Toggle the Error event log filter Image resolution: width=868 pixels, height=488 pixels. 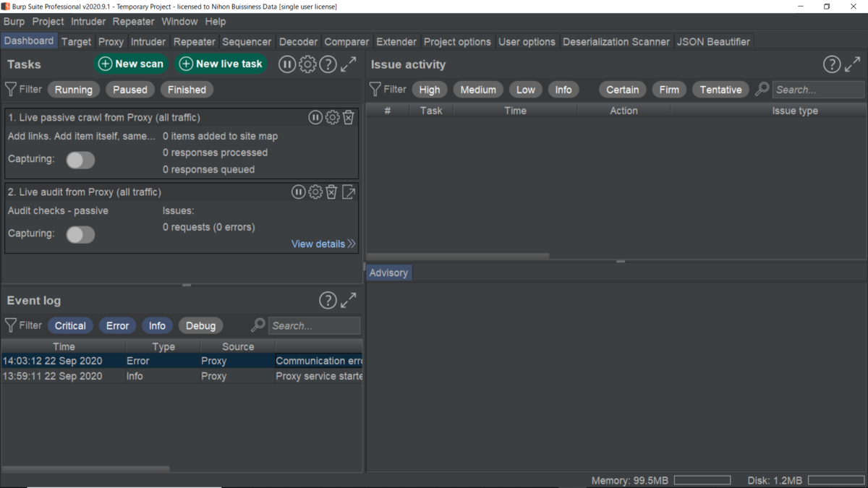point(117,325)
